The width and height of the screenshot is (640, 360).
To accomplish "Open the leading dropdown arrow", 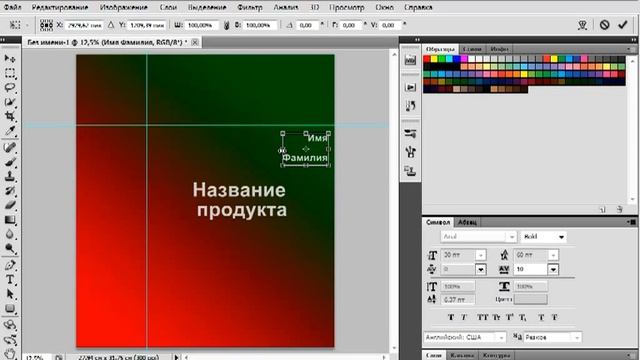I will tap(553, 255).
